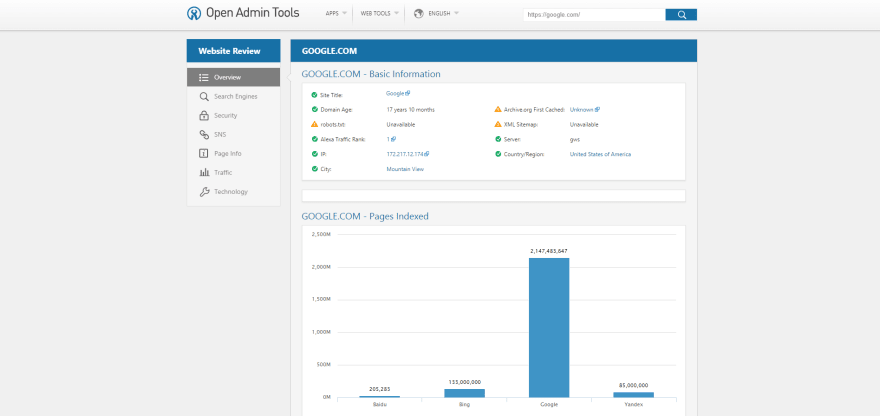The height and width of the screenshot is (416, 880).
Task: Click the 2,147,483,647 value label
Action: [549, 251]
